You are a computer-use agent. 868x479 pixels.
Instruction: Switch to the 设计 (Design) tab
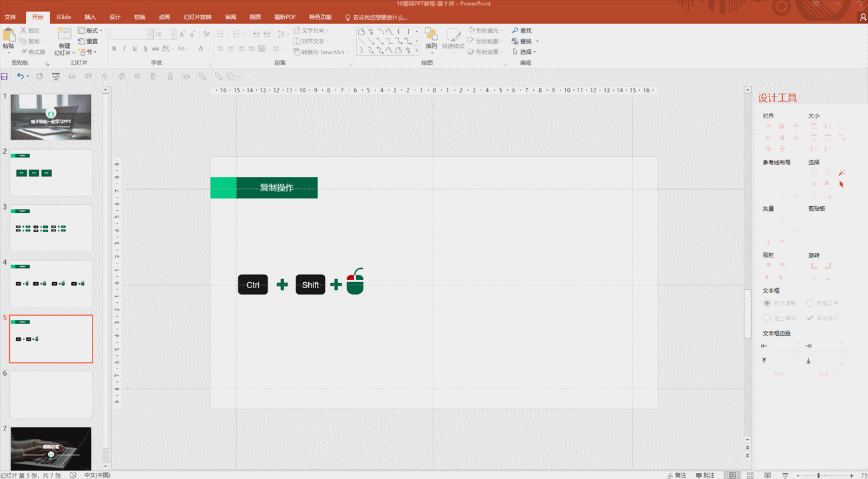(114, 17)
